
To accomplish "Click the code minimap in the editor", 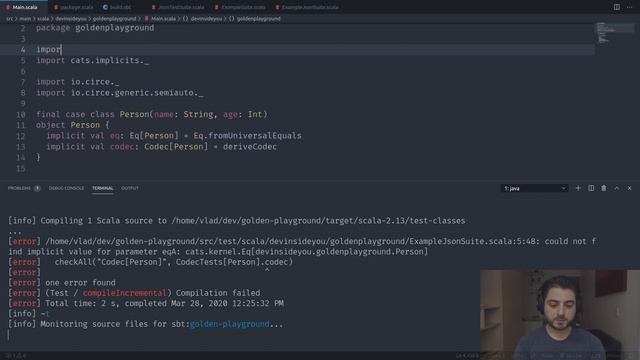I will pyautogui.click(x=614, y=33).
